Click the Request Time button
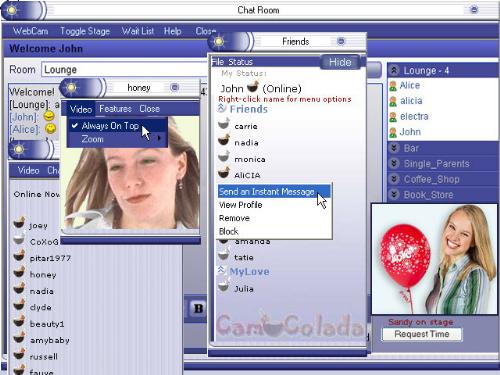 coord(422,334)
